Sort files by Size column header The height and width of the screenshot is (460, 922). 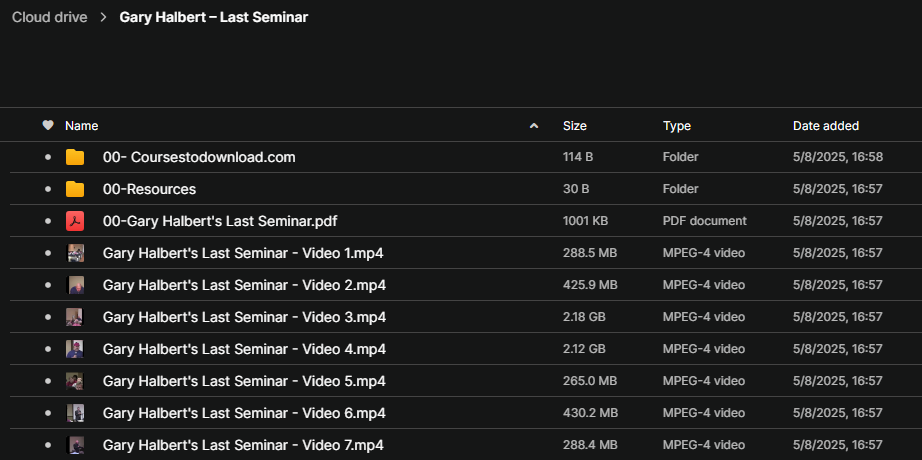click(x=575, y=126)
